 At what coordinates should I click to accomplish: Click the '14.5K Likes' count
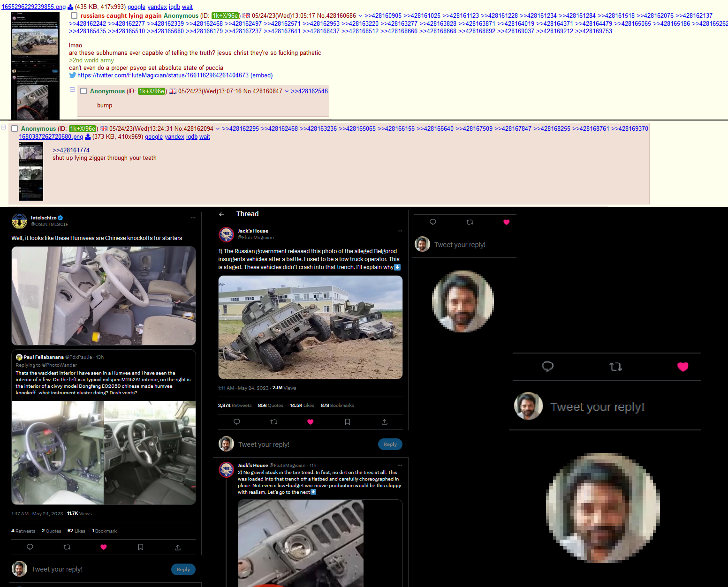click(302, 406)
